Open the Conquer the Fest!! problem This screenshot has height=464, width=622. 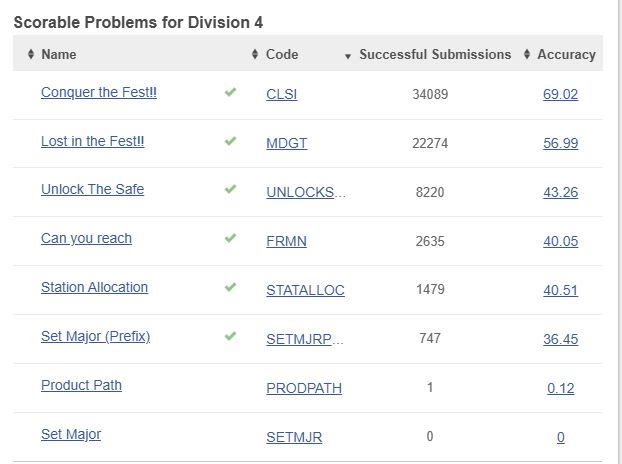click(98, 93)
